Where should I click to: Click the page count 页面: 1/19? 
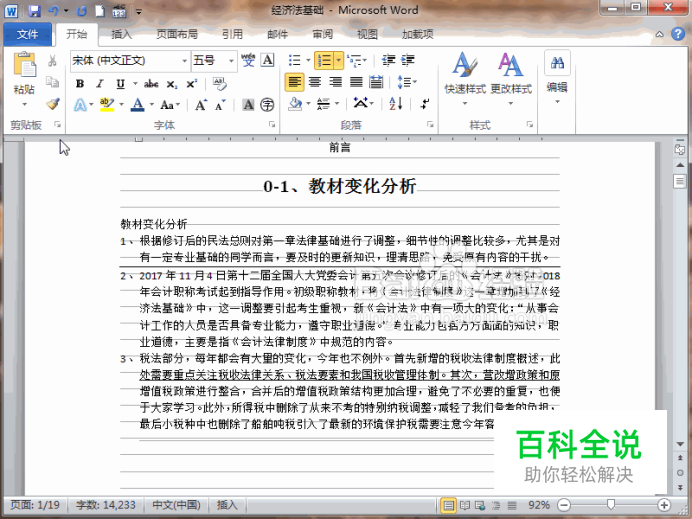(35, 505)
